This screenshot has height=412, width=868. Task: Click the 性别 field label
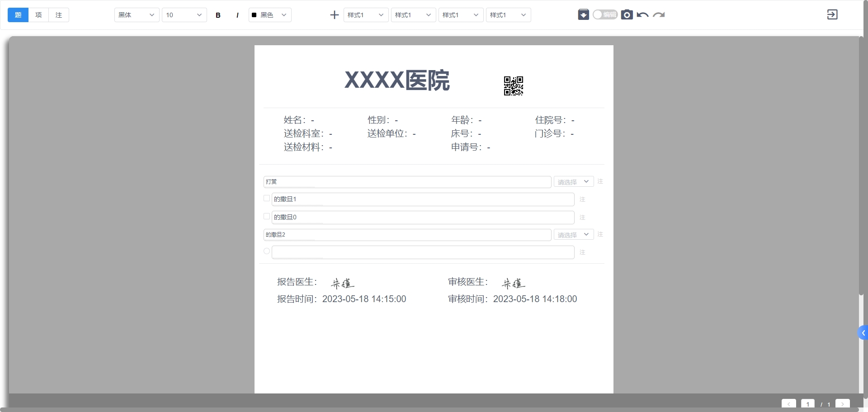(x=379, y=120)
